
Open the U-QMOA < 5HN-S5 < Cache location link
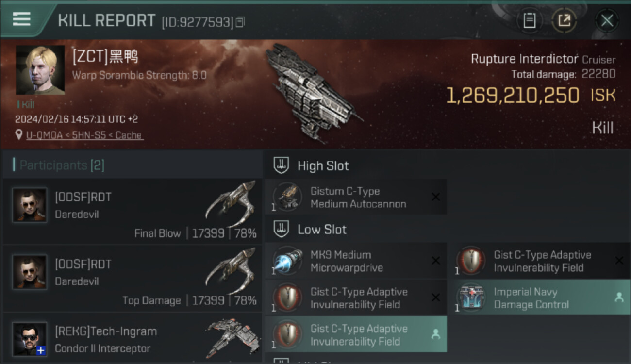tap(84, 135)
